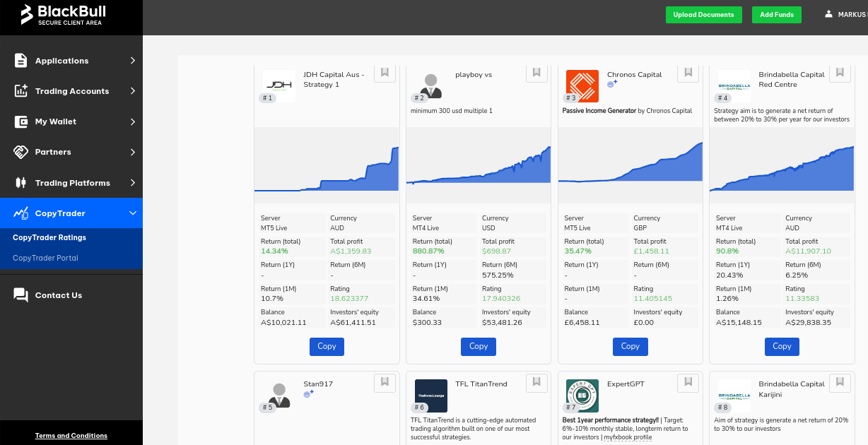Click the playboy vs avatar
Screen dimensions: 868x445
(430, 86)
